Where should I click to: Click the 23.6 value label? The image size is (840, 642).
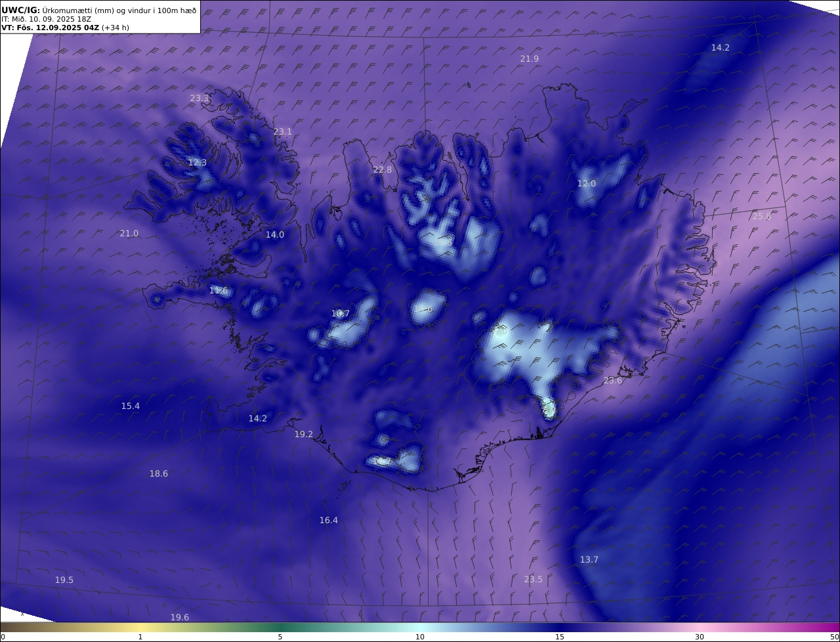tap(613, 381)
